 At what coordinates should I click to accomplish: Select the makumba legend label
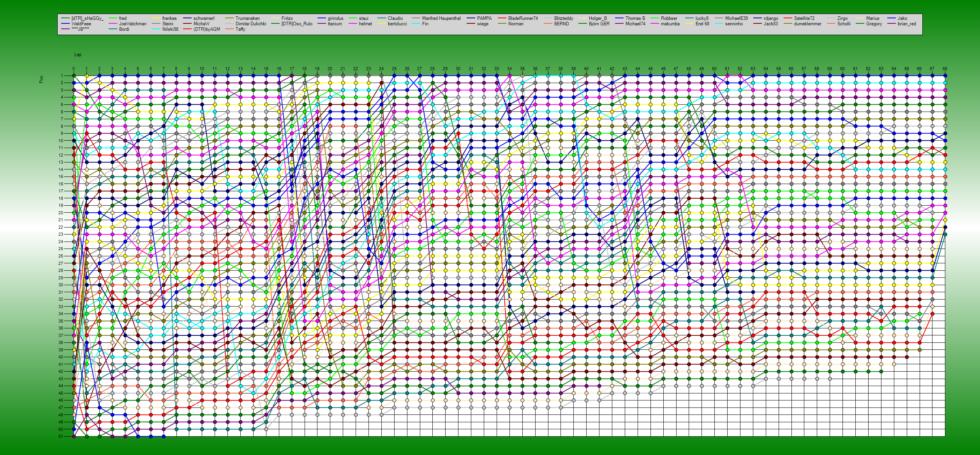coord(670,24)
